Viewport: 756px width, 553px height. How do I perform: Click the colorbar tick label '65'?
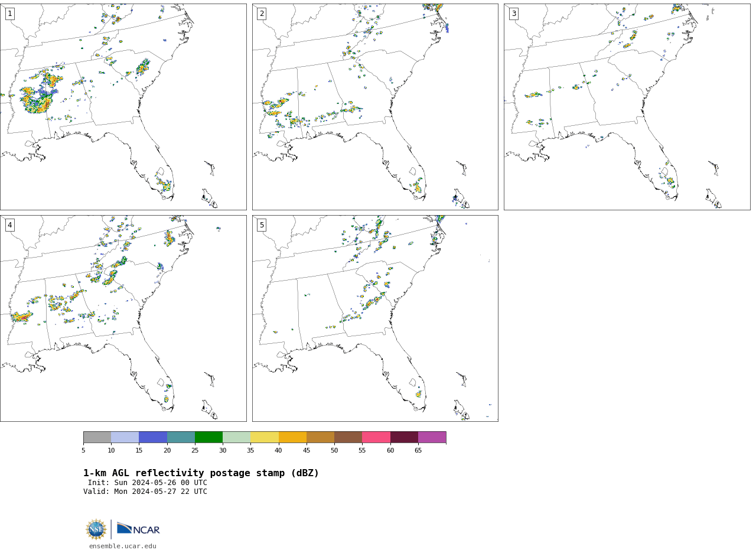pos(418,451)
